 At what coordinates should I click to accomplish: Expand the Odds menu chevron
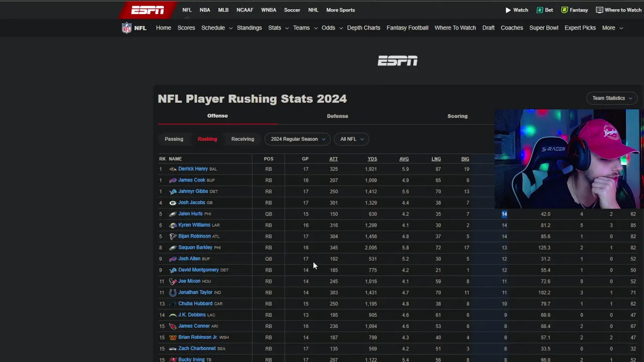tap(341, 28)
